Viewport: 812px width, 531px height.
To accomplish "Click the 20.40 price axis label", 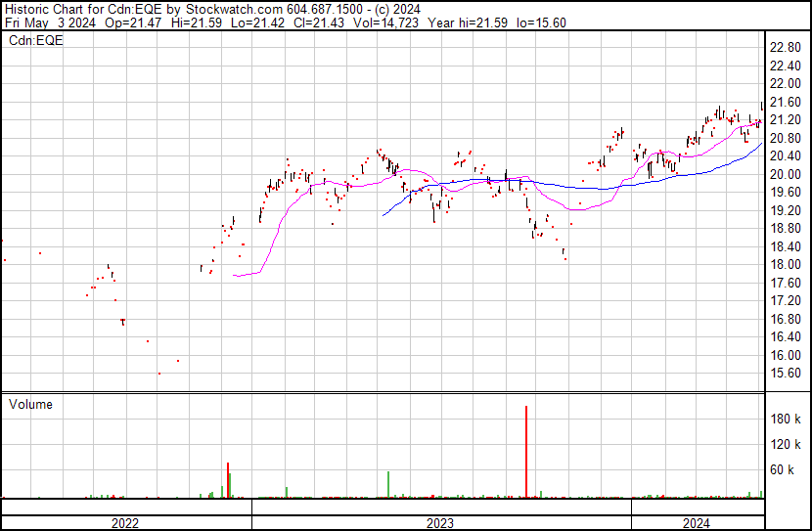I will pyautogui.click(x=785, y=156).
